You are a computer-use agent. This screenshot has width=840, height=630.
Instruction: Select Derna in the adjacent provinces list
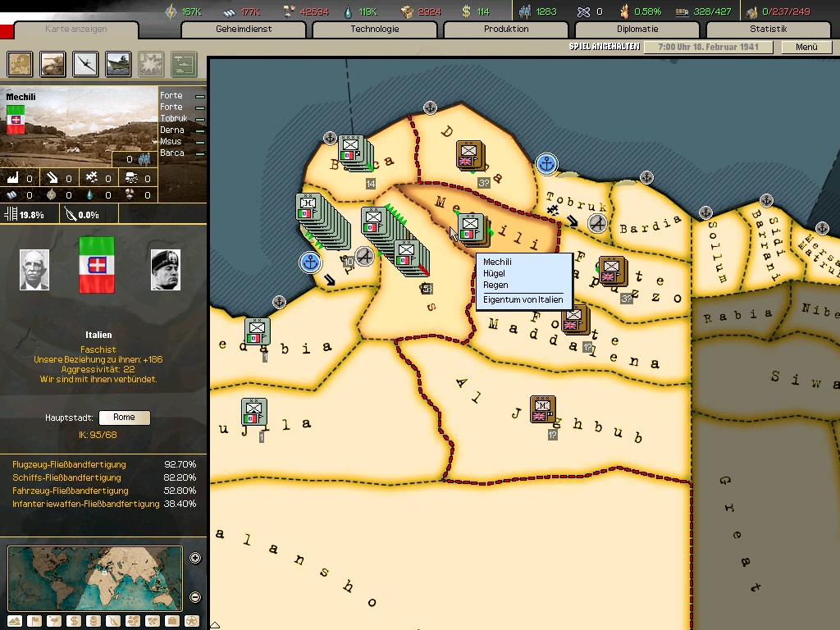[x=172, y=130]
